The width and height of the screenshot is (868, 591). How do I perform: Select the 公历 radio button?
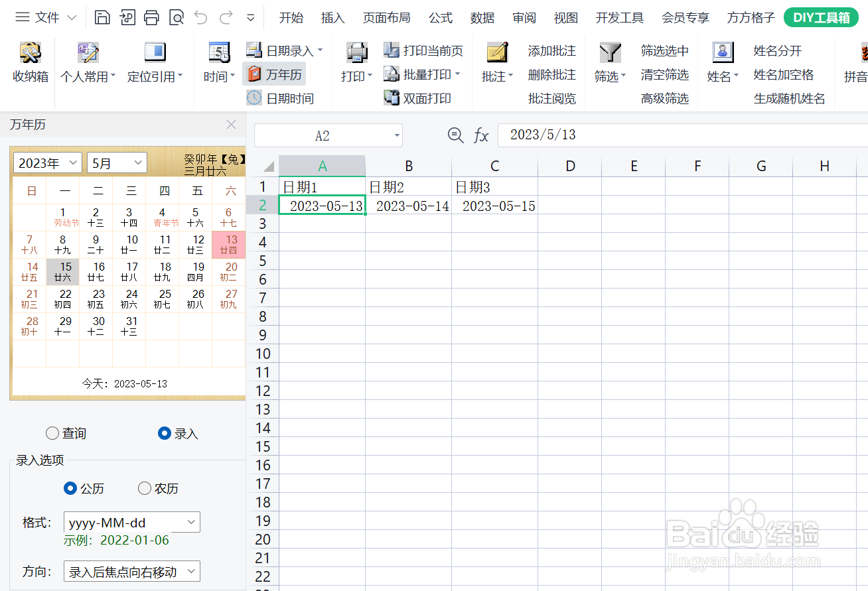pyautogui.click(x=70, y=488)
